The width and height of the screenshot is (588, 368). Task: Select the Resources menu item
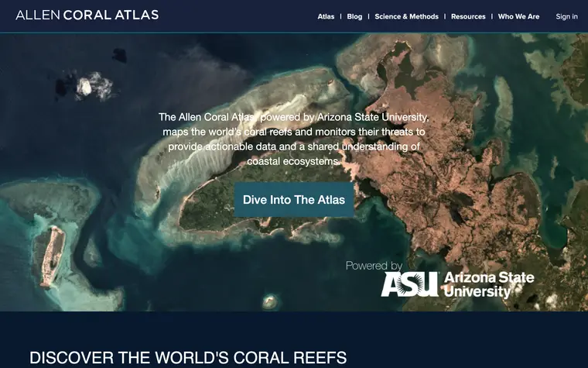(x=468, y=16)
